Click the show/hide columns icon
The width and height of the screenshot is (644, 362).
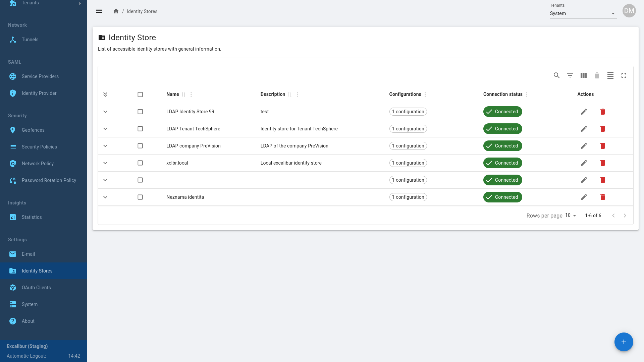click(x=583, y=75)
